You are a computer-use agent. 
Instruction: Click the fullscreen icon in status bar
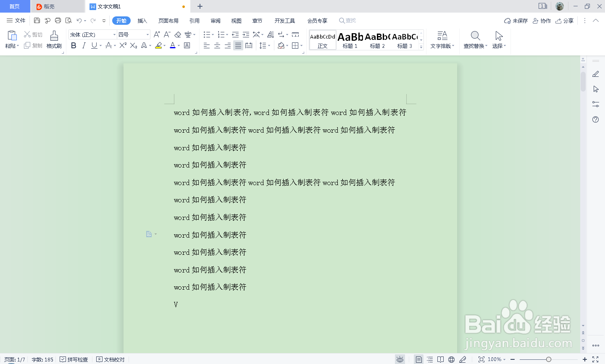(595, 359)
